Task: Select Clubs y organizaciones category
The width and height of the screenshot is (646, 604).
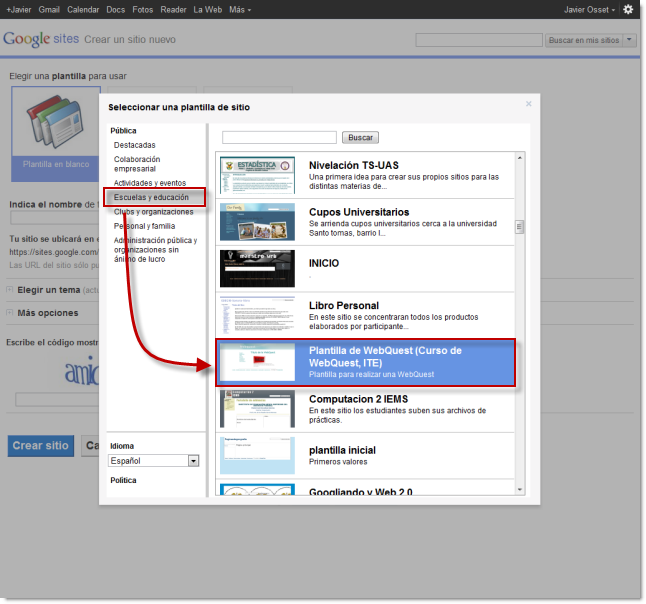Action: coord(154,212)
